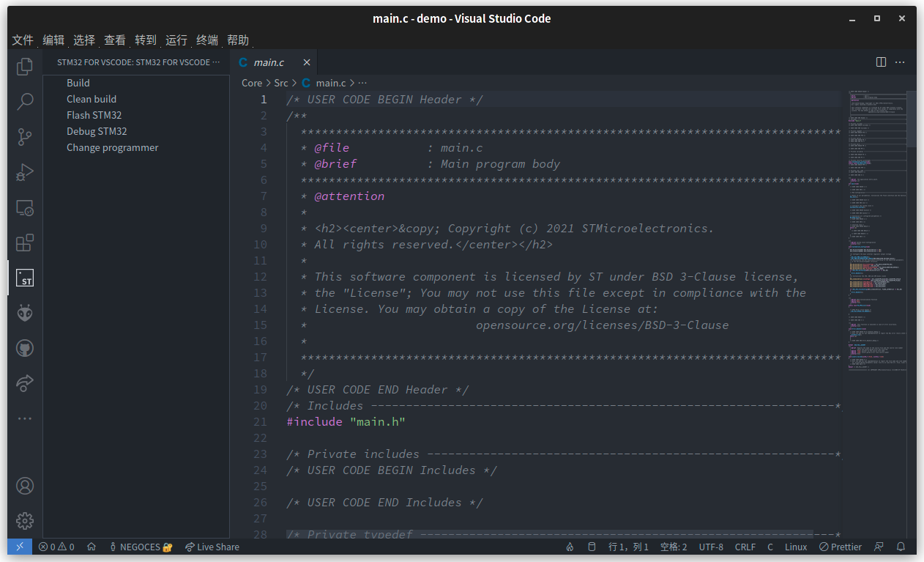This screenshot has width=924, height=562.
Task: Select the STM32 ST activity bar icon
Action: (25, 278)
